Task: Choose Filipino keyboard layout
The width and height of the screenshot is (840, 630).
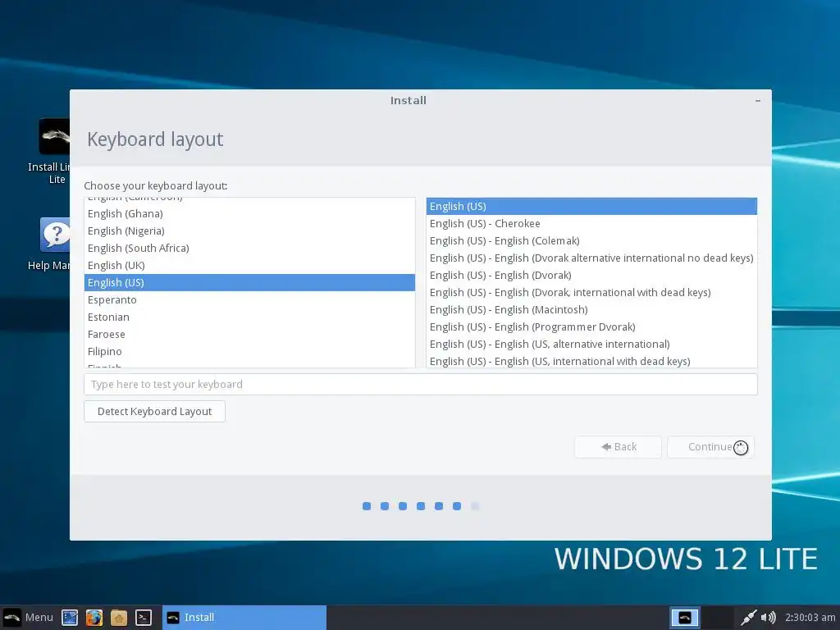Action: pos(249,351)
